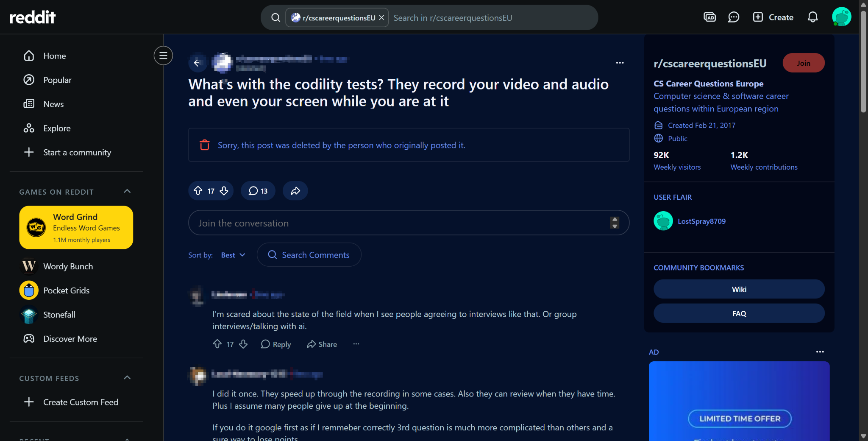Open the Word Grind game card
868x441 pixels.
click(x=76, y=227)
